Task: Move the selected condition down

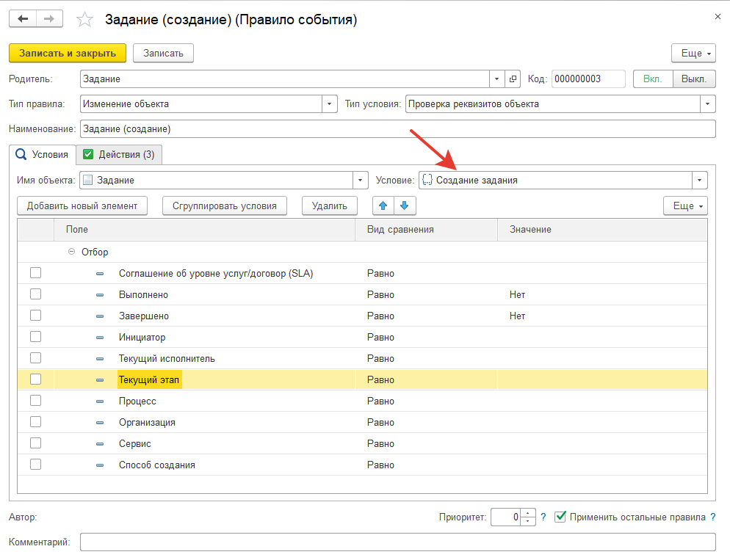Action: (405, 206)
